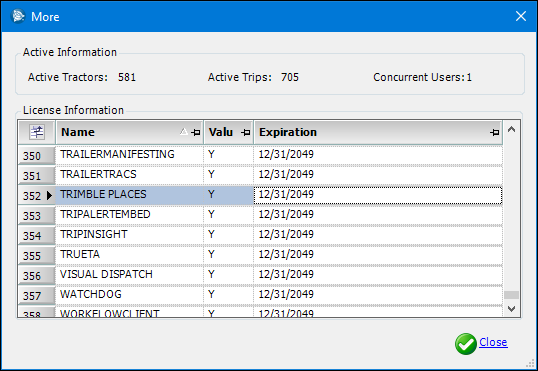538x371 pixels.
Task: Select the TRAILERTRACS row name cell
Action: tap(129, 174)
